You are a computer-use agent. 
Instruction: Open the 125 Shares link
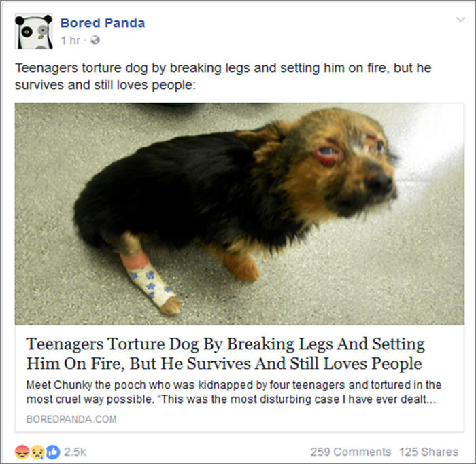[x=428, y=452]
